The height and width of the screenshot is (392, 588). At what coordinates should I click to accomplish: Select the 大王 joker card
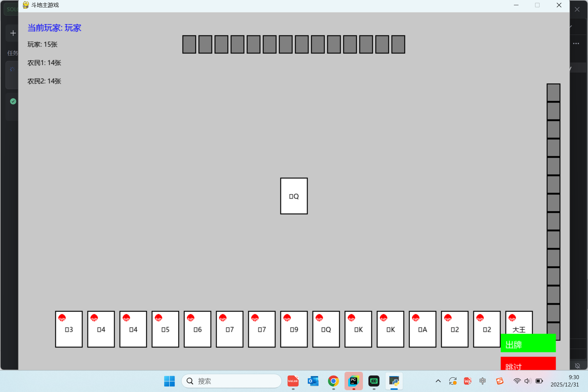click(519, 323)
